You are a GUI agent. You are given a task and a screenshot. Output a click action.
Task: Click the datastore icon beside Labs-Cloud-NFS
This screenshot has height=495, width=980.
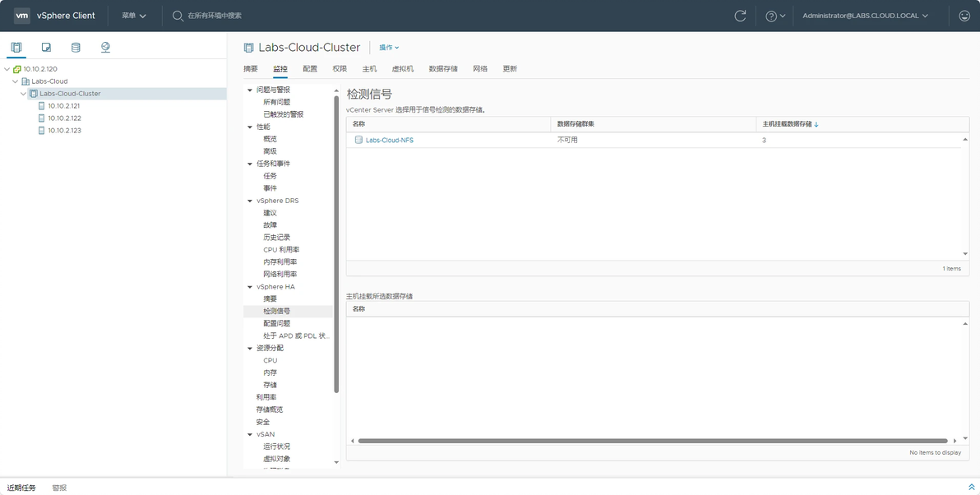(x=358, y=140)
